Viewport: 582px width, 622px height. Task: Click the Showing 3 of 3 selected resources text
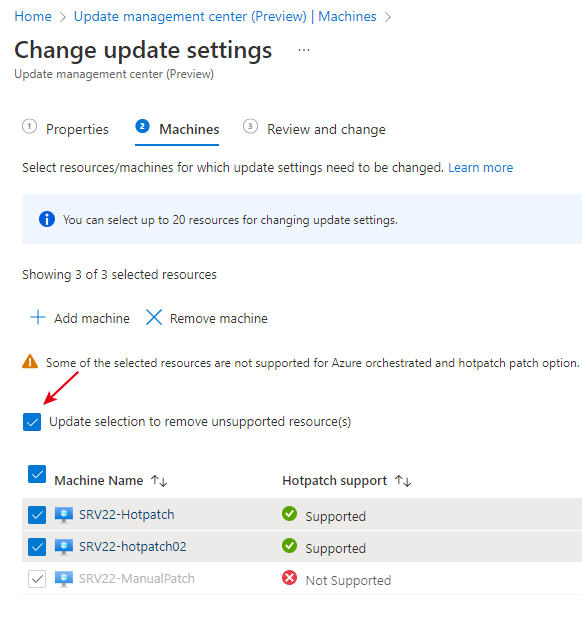coord(119,275)
